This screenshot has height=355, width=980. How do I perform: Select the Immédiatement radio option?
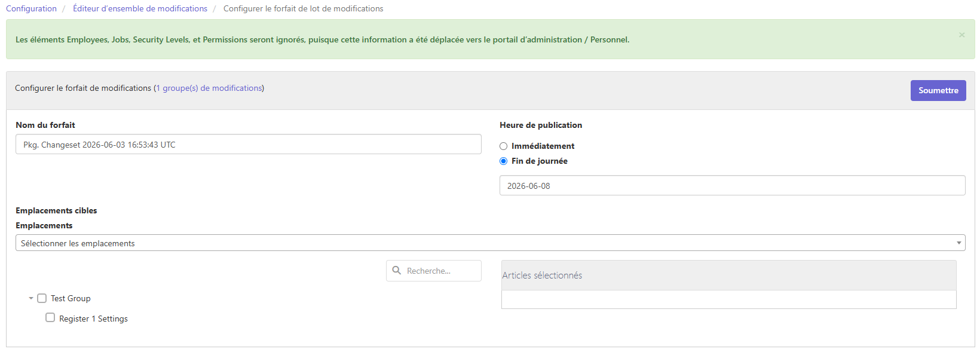coord(504,146)
